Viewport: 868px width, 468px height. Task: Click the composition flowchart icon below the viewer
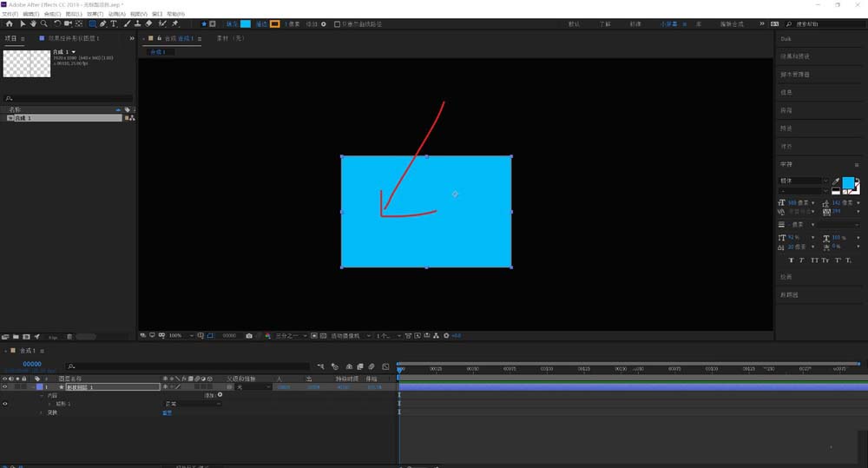437,336
